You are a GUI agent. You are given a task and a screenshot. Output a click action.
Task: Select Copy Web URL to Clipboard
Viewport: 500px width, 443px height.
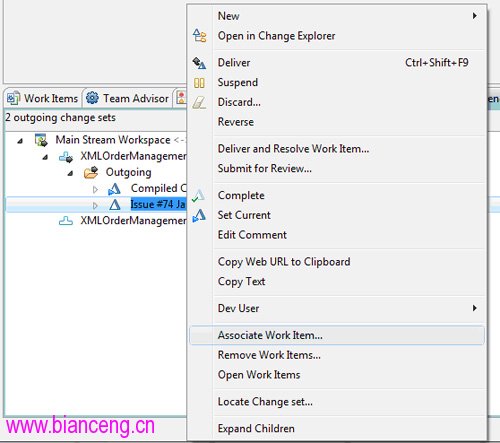point(337,262)
